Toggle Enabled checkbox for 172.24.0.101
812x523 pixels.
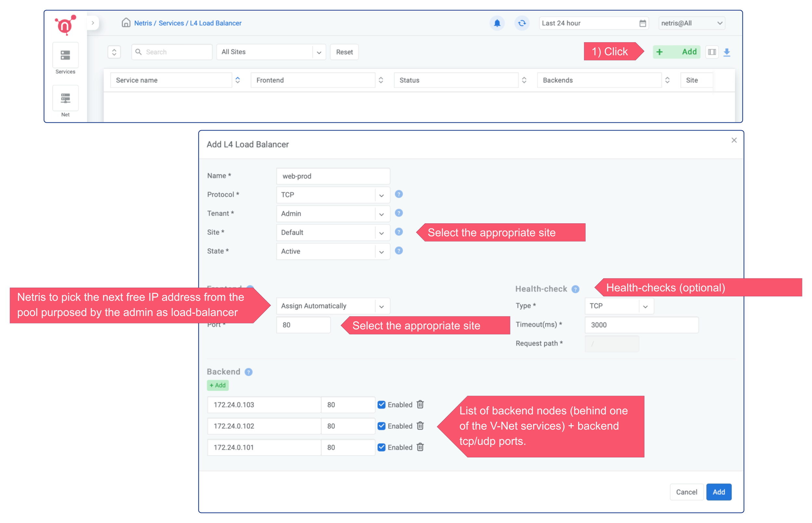pos(382,447)
